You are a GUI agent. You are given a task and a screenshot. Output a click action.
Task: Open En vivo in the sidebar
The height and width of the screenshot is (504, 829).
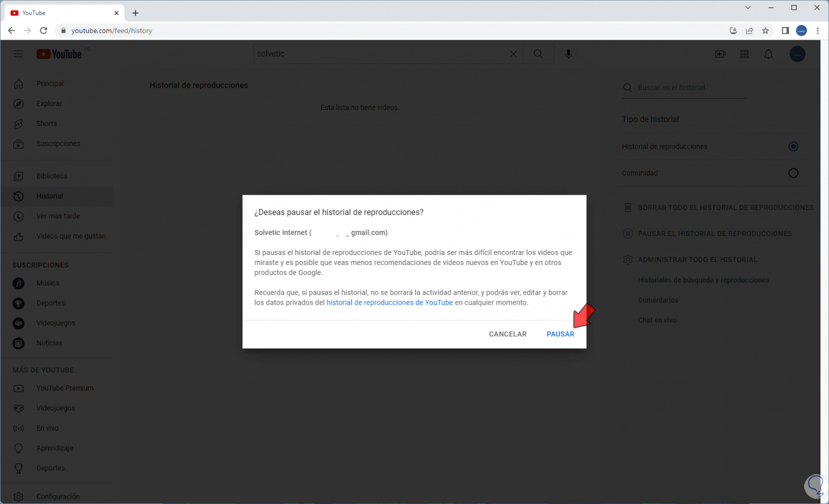(57, 428)
